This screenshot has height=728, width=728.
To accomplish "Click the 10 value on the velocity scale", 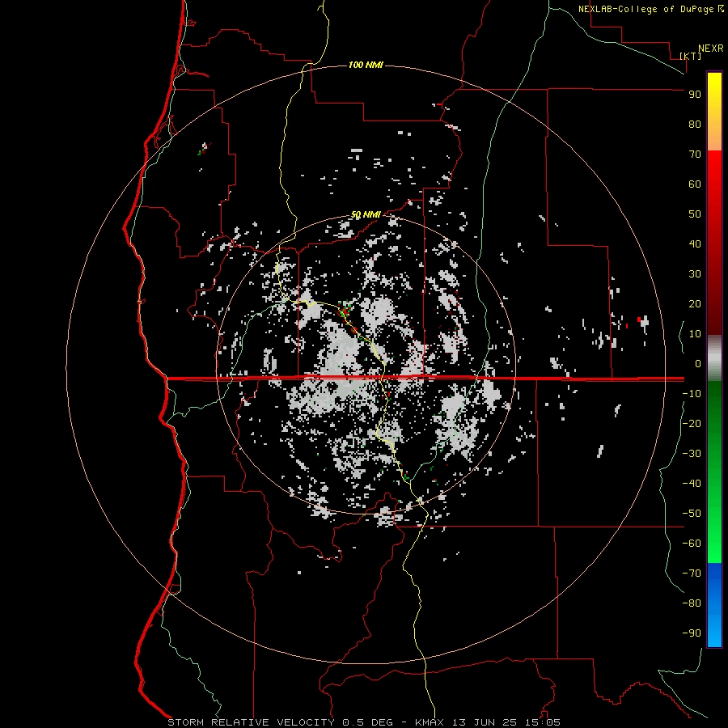I will pos(695,334).
